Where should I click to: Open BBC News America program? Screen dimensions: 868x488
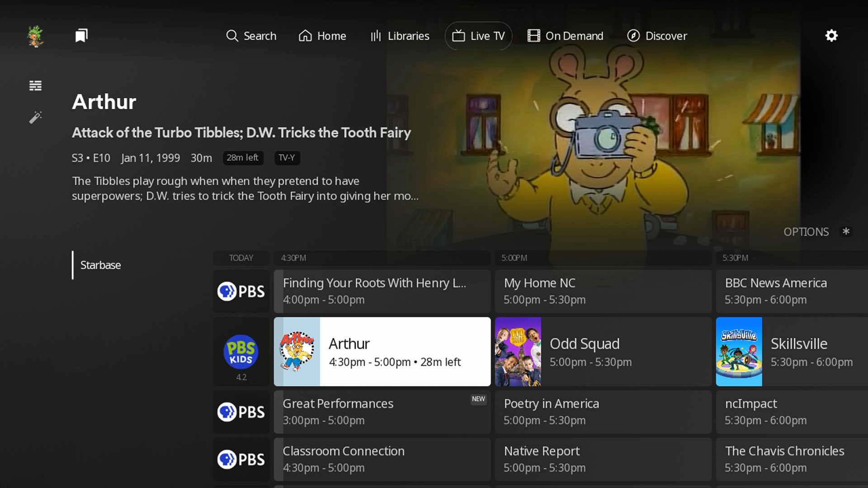click(x=792, y=291)
